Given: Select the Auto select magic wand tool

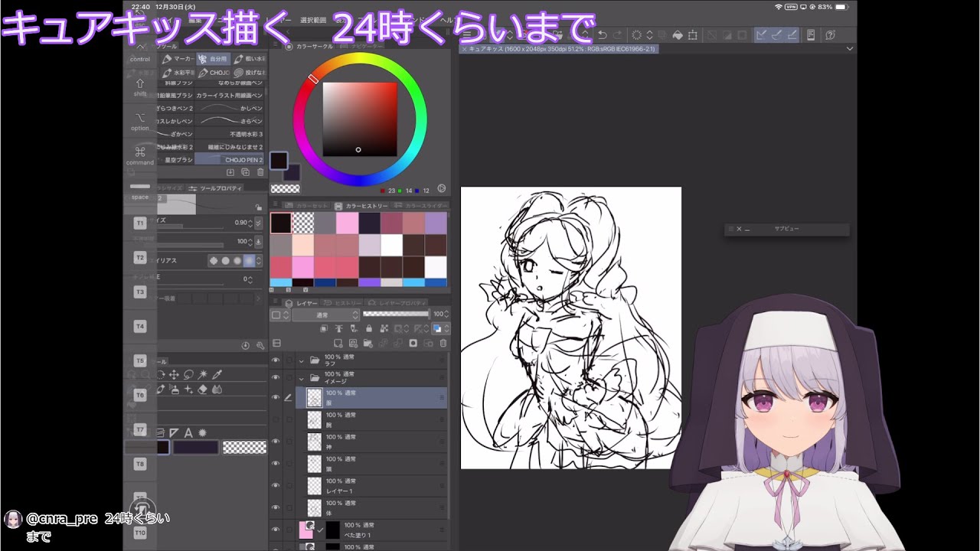Looking at the screenshot, I should (x=202, y=374).
